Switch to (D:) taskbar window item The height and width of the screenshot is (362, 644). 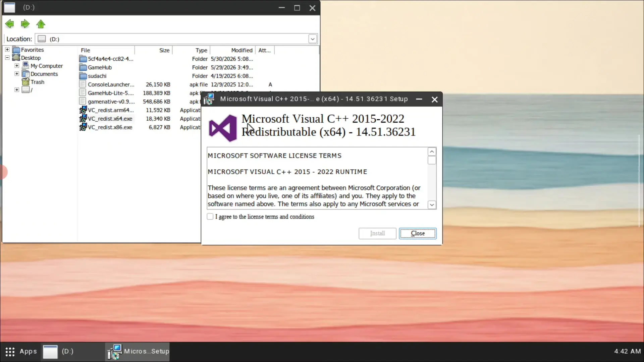click(72, 352)
